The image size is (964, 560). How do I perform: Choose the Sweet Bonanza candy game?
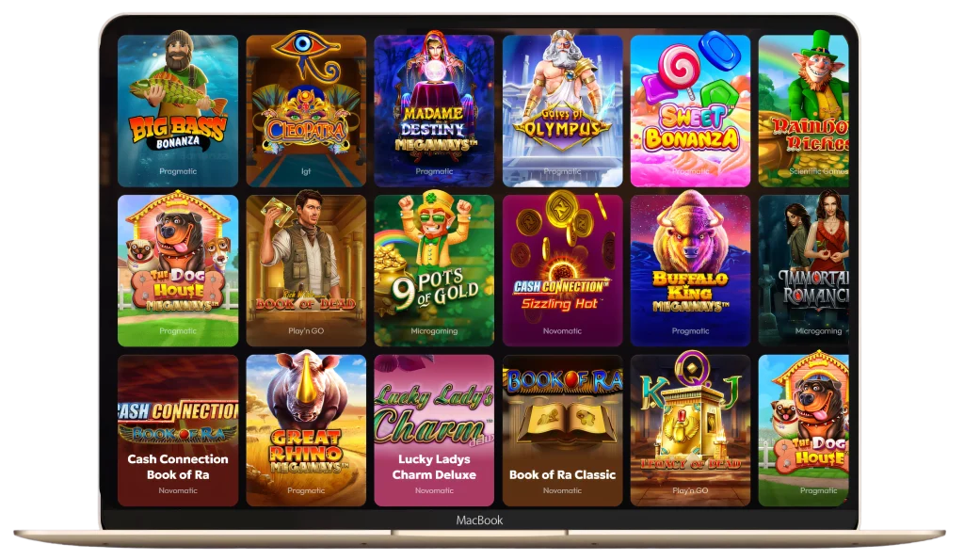690,111
